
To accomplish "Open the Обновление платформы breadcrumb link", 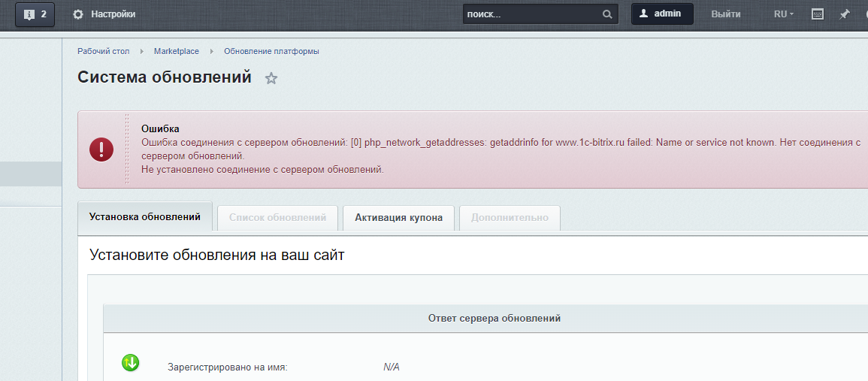I will [x=271, y=52].
